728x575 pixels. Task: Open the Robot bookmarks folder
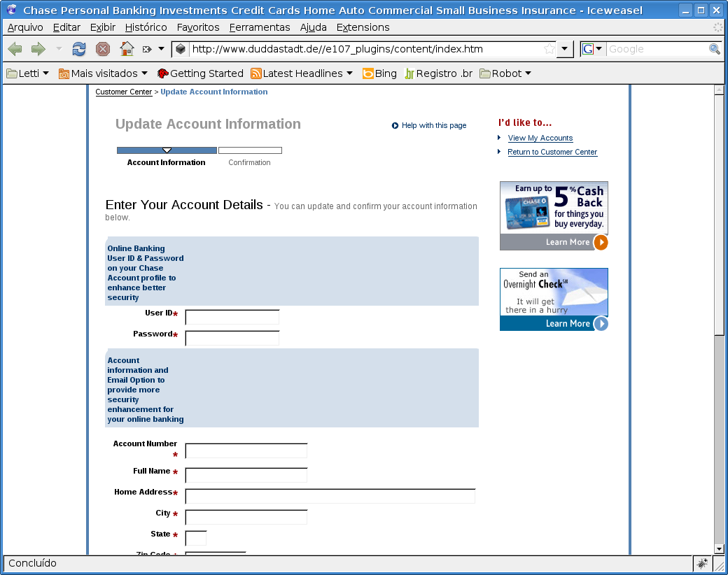click(505, 73)
